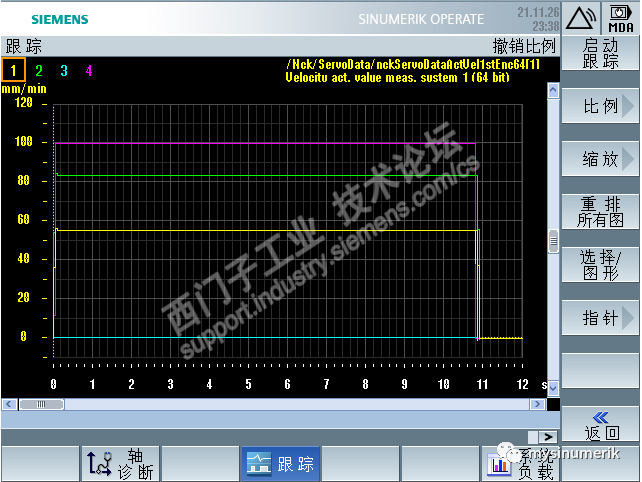Viewport: 642px width, 482px height.
Task: Click vertical scrollbar down arrow
Action: click(x=553, y=388)
